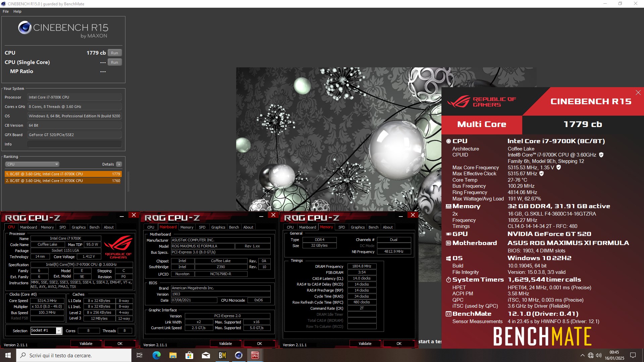Click the System Timers stopwatch icon

pyautogui.click(x=448, y=280)
